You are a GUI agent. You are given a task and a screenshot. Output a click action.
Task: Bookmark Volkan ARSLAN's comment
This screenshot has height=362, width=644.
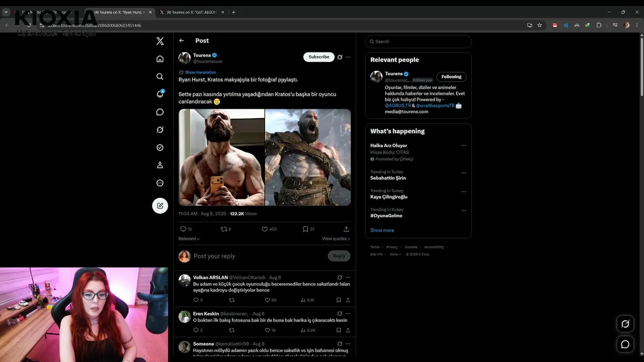pyautogui.click(x=339, y=300)
